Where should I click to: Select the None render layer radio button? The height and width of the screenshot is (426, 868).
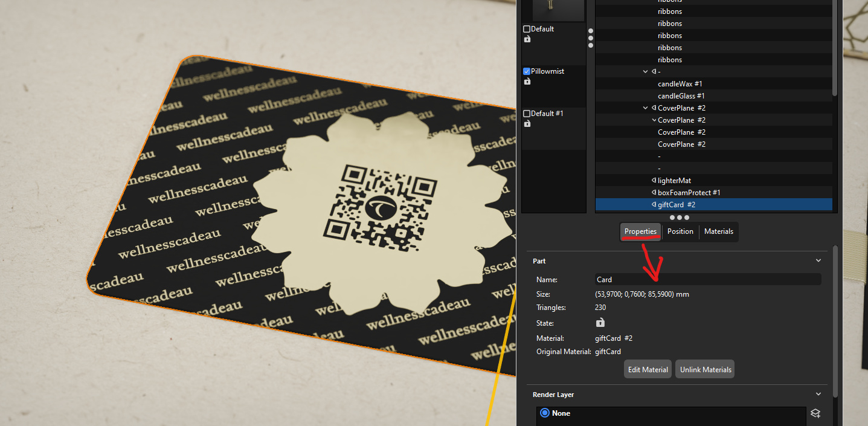(x=545, y=413)
